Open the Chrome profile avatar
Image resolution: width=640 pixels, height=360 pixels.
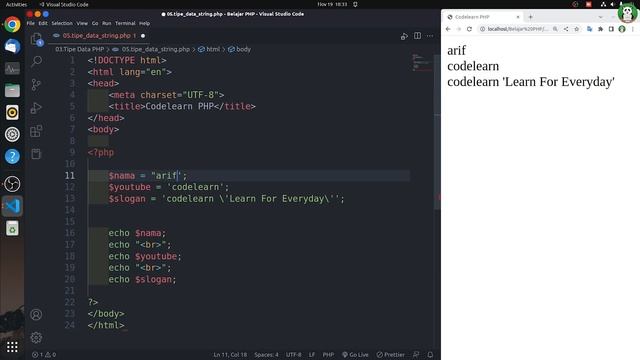622,29
